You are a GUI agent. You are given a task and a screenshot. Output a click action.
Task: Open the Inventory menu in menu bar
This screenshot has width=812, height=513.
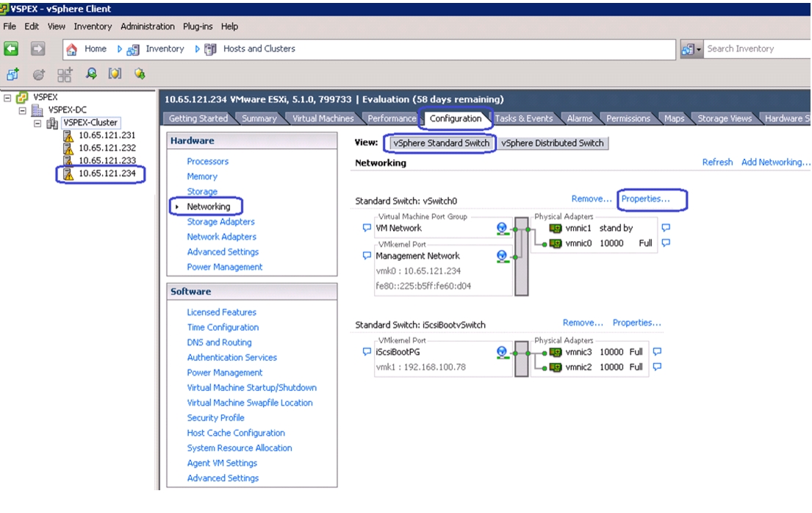click(93, 26)
